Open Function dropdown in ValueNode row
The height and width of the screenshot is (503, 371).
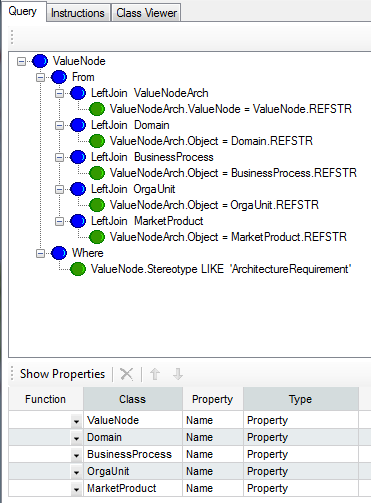tap(76, 421)
